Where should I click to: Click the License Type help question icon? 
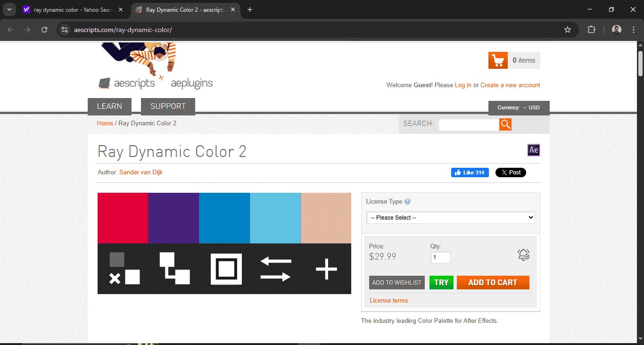tap(407, 202)
